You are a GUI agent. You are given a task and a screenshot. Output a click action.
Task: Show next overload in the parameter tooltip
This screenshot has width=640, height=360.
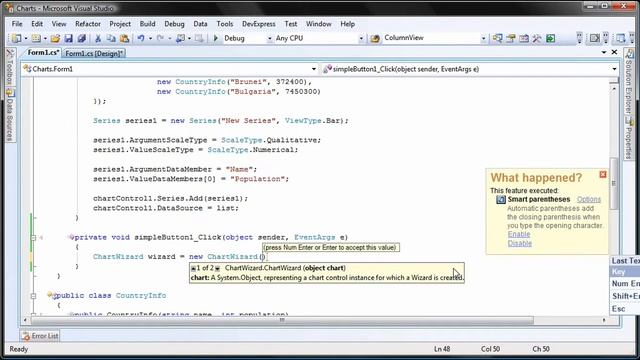218,268
